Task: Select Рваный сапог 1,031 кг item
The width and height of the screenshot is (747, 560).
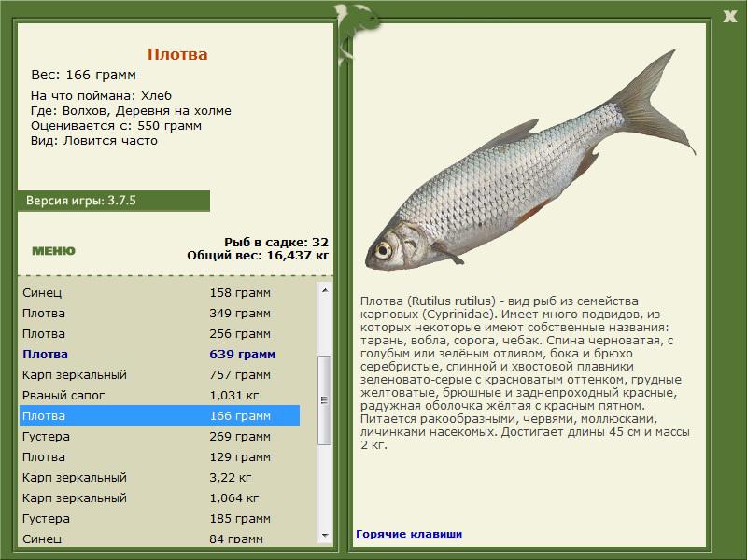Action: [x=159, y=395]
